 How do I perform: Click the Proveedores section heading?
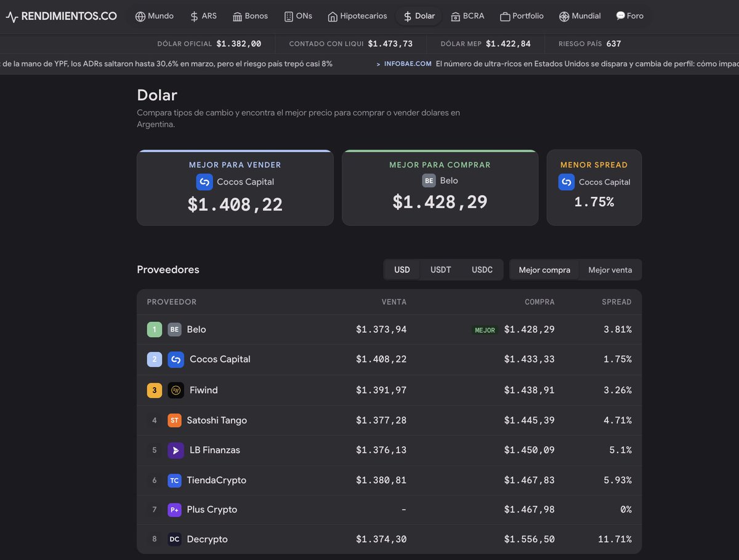pyautogui.click(x=168, y=270)
